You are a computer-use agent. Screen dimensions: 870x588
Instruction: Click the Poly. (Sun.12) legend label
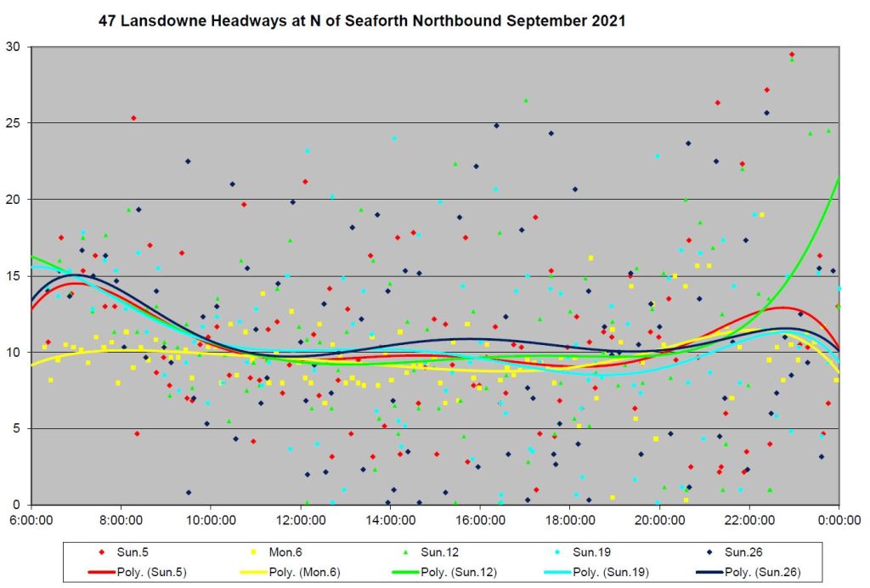[x=460, y=571]
